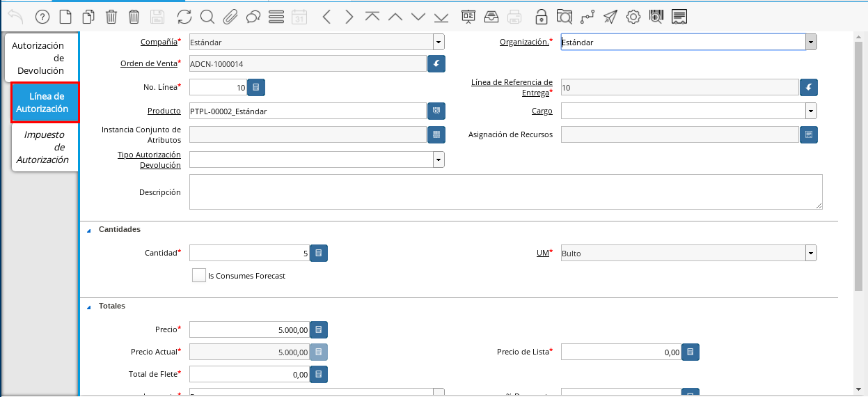Open the UM dropdown showing Bulto
The width and height of the screenshot is (868, 397).
coord(811,254)
